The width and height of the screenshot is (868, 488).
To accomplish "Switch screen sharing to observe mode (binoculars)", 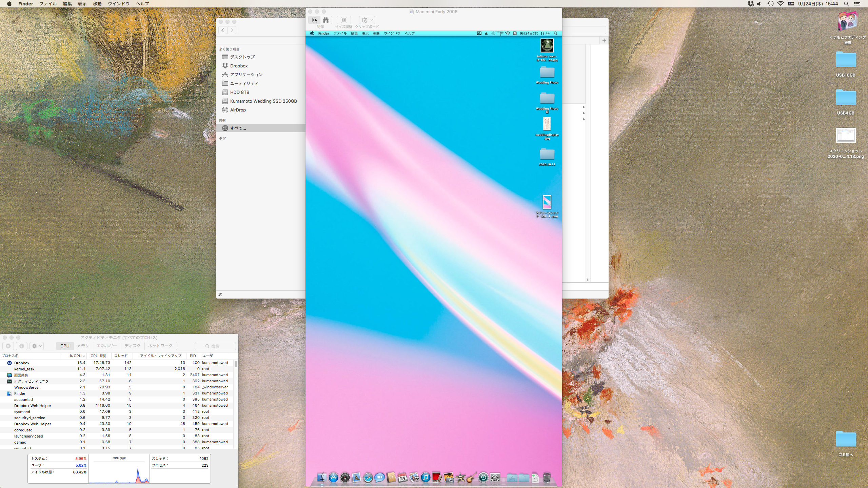I will (326, 20).
